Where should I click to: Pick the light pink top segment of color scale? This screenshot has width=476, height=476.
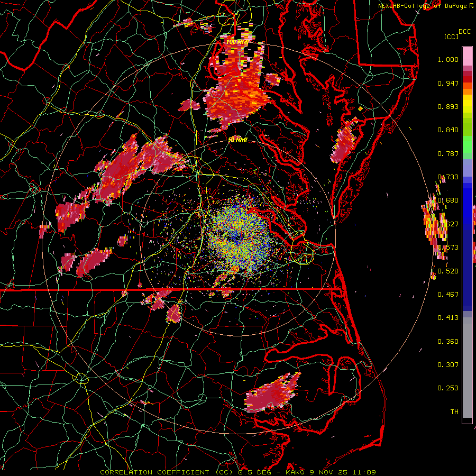pyautogui.click(x=467, y=57)
